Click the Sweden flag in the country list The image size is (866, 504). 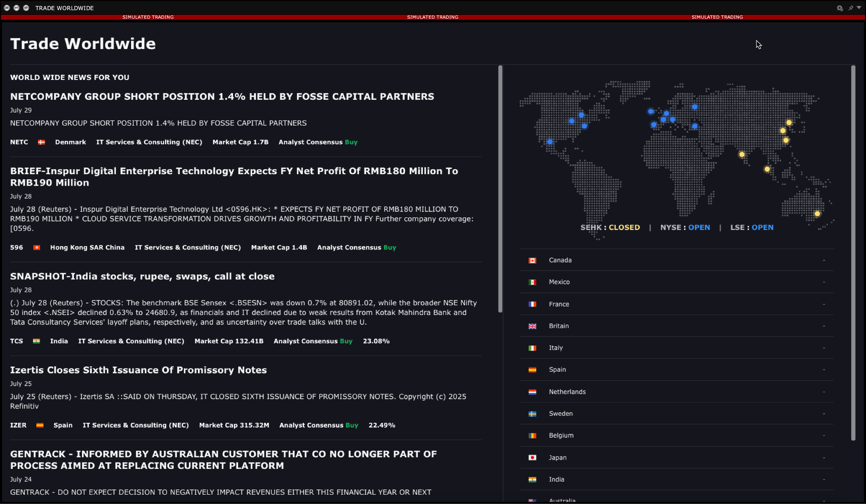click(532, 413)
